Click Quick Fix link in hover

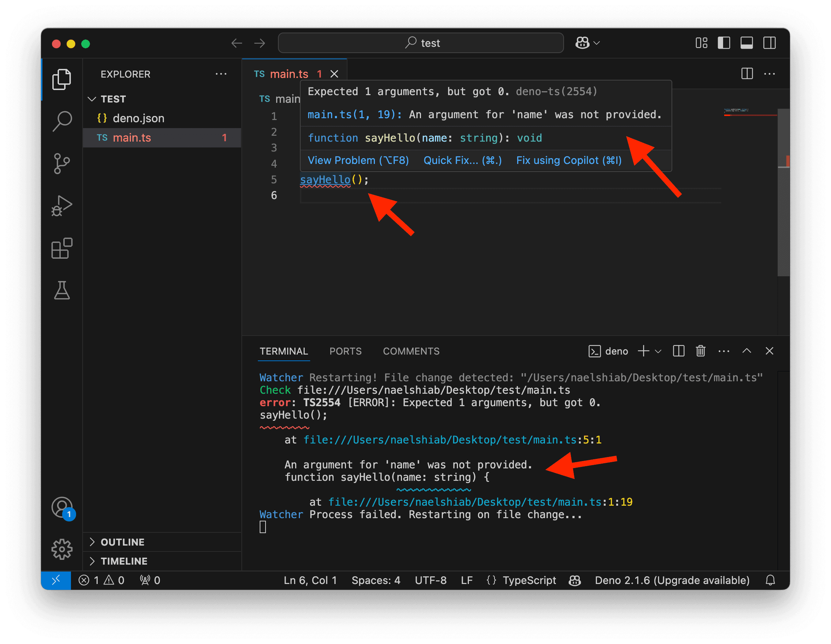[462, 160]
